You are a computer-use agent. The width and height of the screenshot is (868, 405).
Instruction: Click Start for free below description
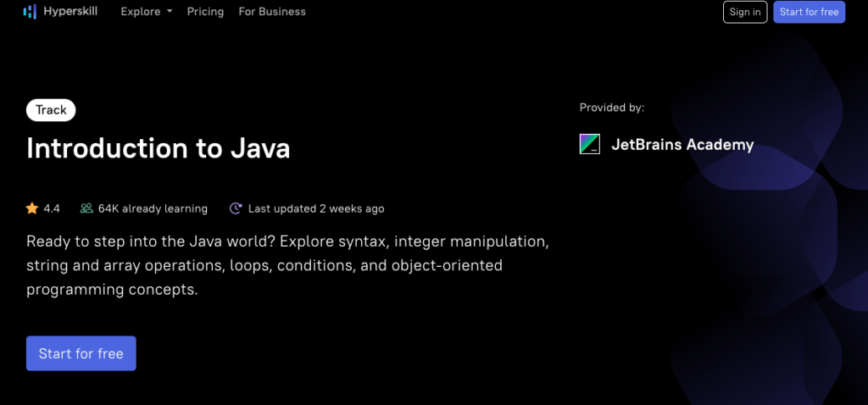[x=81, y=353]
